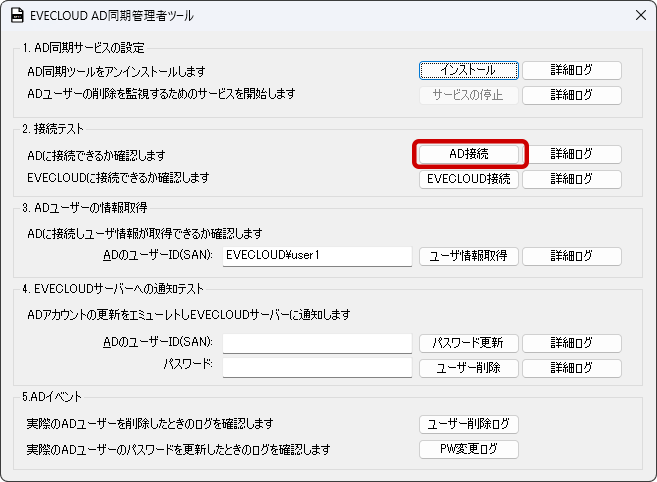657x482 pixels.
Task: Open 詳細ログ next to the ユーザー削除 button
Action: click(571, 367)
